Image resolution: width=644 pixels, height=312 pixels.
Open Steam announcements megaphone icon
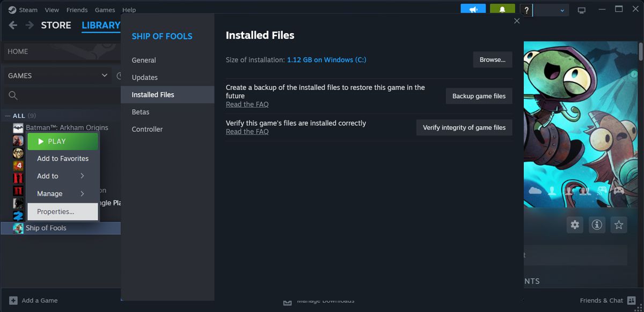tap(473, 9)
